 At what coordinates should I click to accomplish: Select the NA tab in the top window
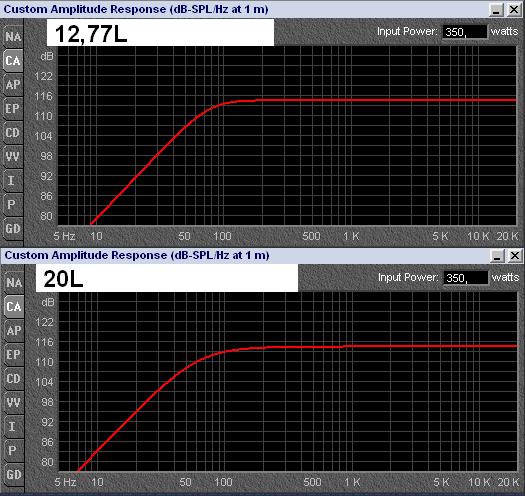(x=13, y=37)
